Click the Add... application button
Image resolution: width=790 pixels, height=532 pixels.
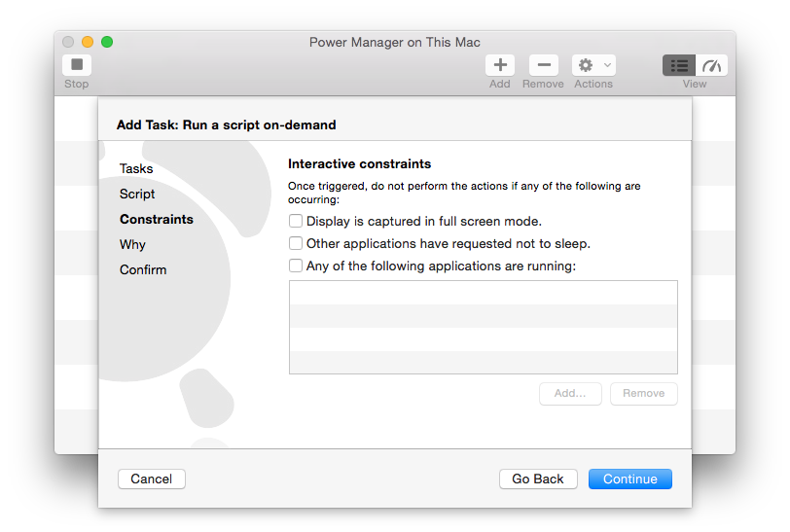pos(570,394)
